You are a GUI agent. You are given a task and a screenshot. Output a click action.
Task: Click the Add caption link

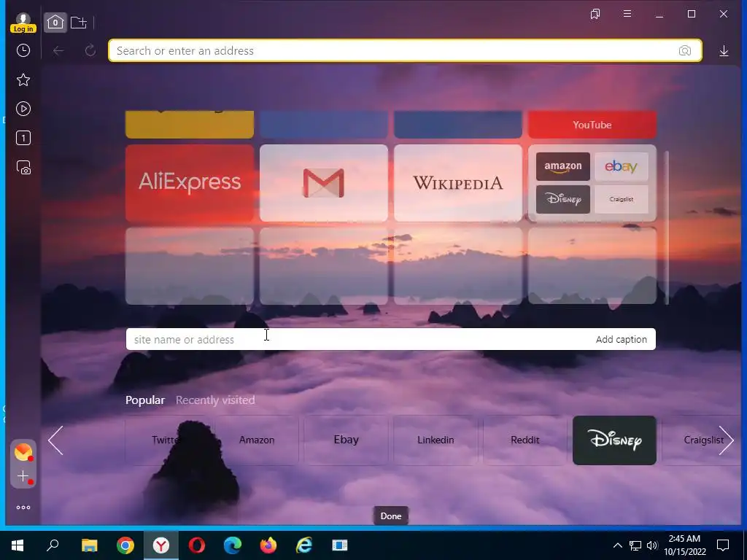[622, 339]
